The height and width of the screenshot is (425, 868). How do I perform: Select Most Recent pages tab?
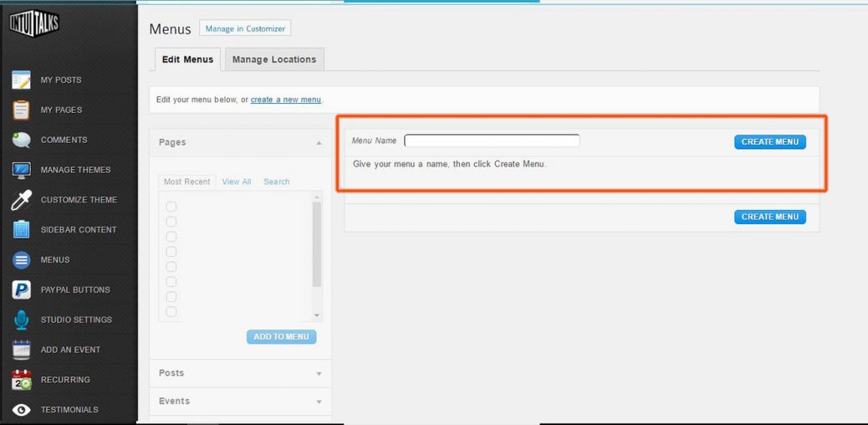(187, 182)
